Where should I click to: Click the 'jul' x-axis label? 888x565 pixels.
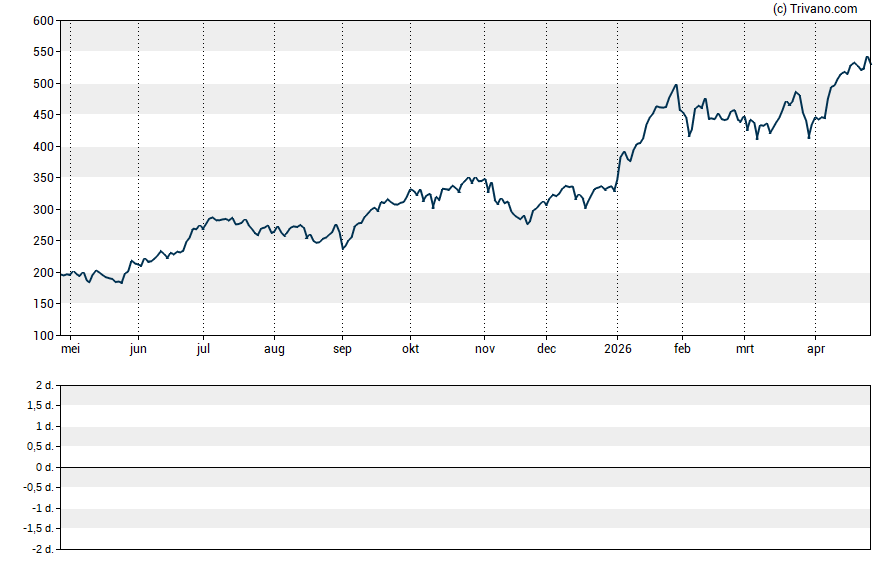click(x=203, y=349)
